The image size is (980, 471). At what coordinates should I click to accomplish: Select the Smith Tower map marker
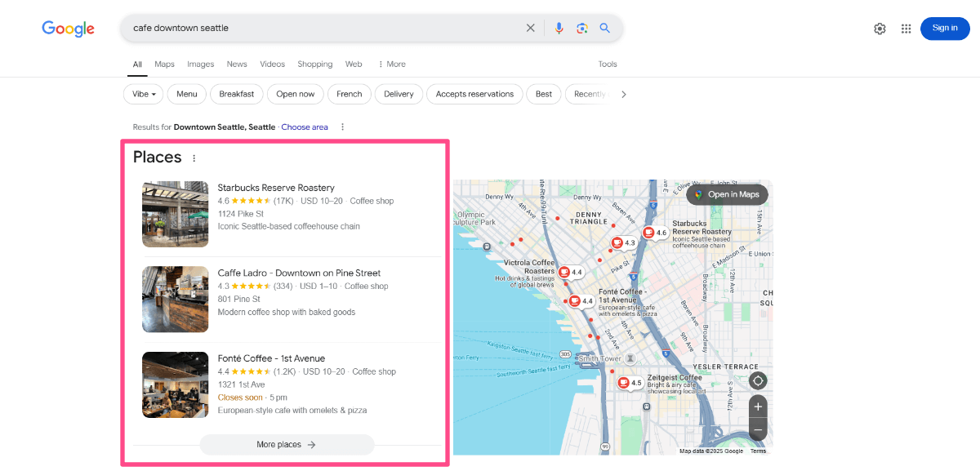pyautogui.click(x=629, y=358)
